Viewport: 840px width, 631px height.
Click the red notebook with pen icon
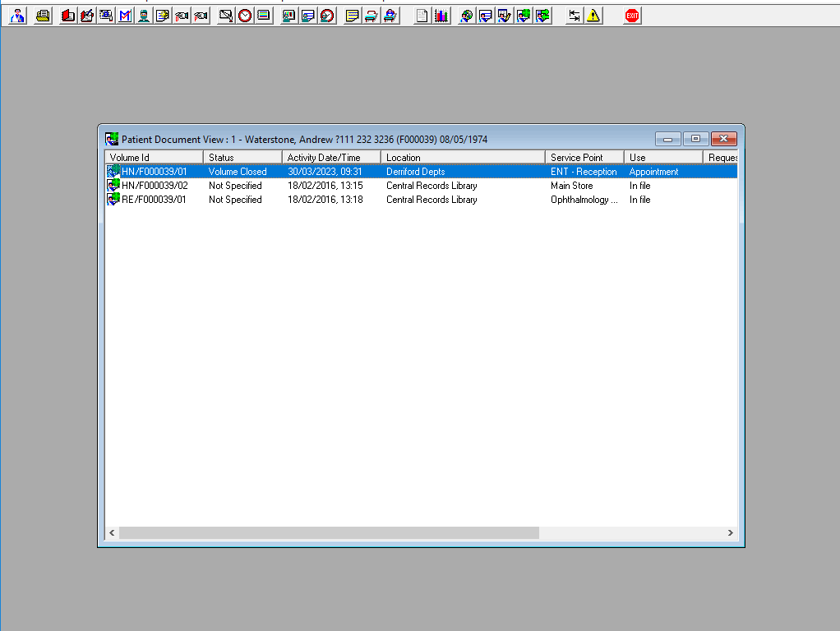point(87,16)
